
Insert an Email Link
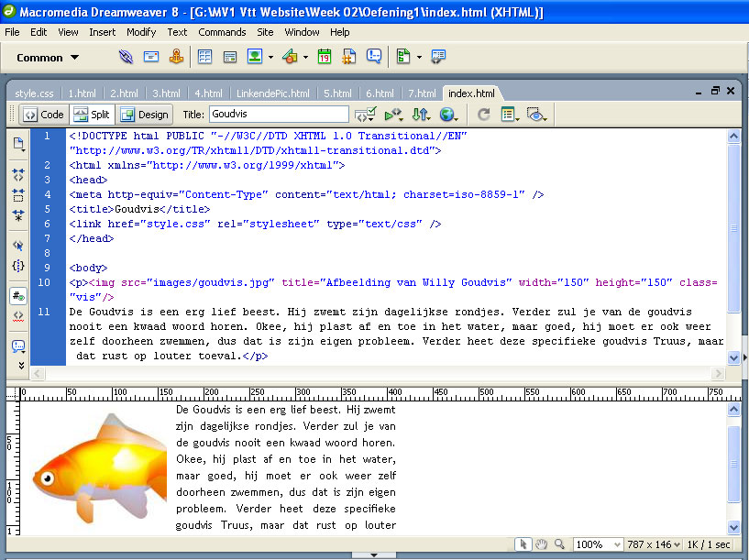[151, 57]
